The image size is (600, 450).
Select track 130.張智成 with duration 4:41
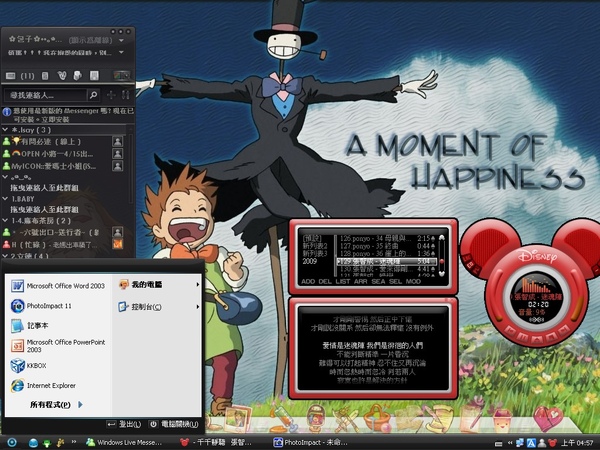[x=386, y=269]
